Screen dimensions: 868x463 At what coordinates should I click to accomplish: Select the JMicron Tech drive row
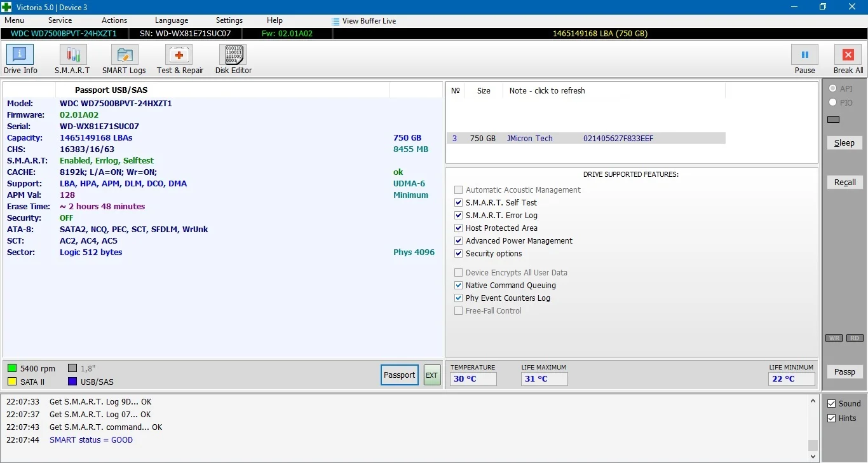586,139
